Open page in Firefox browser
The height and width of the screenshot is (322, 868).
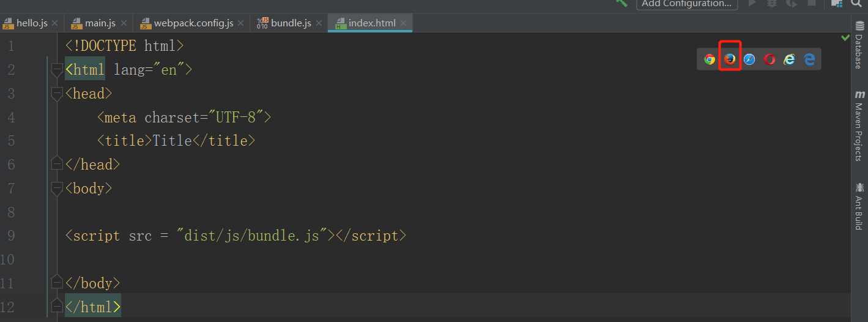pyautogui.click(x=730, y=59)
